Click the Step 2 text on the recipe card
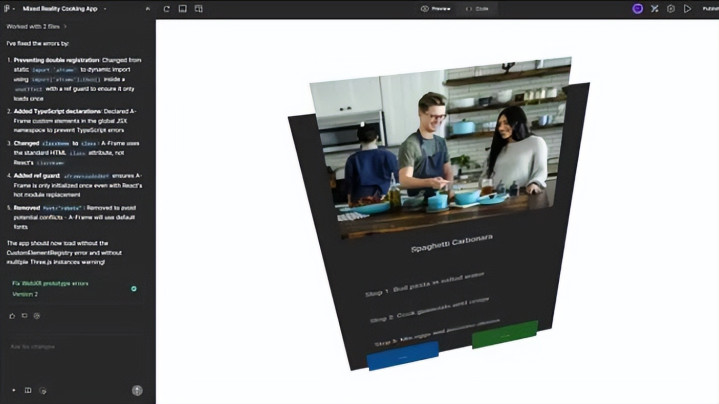This screenshot has height=404, width=719. point(429,309)
